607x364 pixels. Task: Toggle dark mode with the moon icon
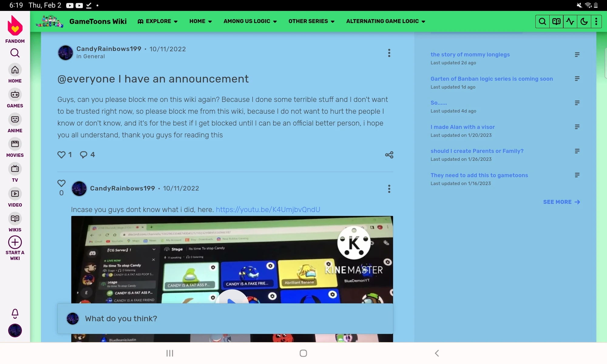[x=584, y=21]
